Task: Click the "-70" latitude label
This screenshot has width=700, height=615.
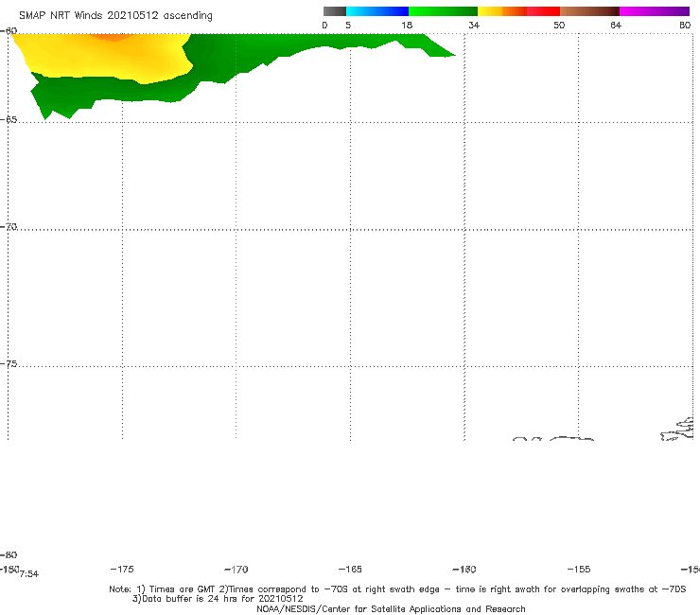Action: click(x=9, y=227)
